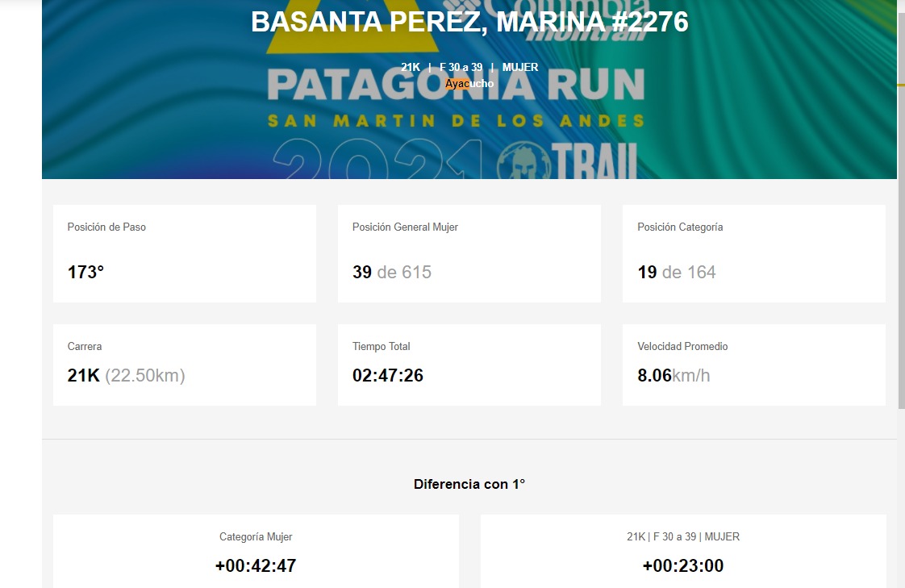Viewport: 905px width, 588px height.
Task: Select the runner name heading with #2276
Action: [469, 22]
